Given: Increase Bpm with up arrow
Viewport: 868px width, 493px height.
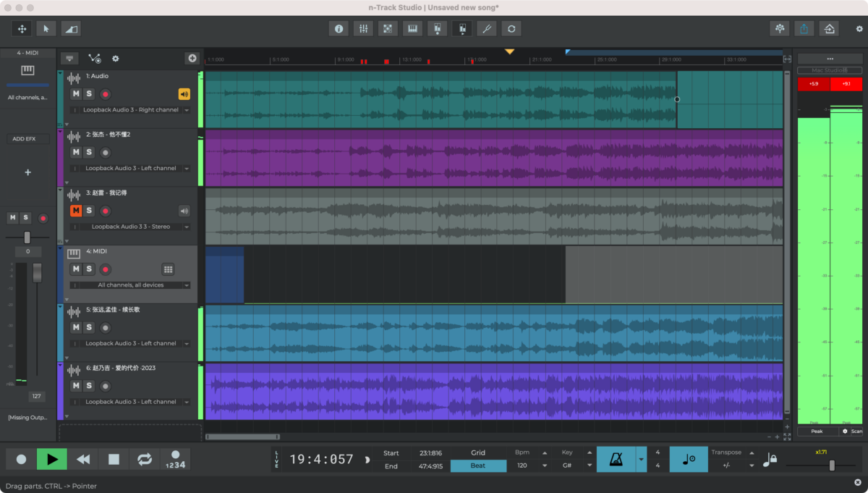Looking at the screenshot, I should point(544,453).
